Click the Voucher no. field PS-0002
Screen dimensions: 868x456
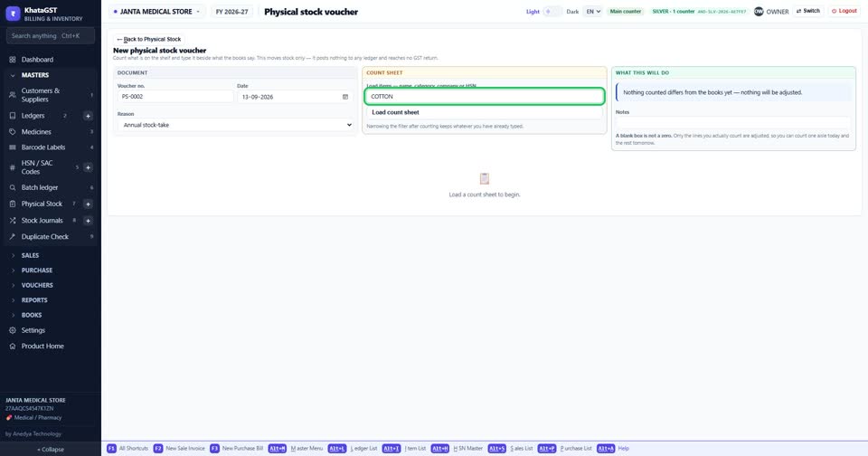(x=175, y=97)
